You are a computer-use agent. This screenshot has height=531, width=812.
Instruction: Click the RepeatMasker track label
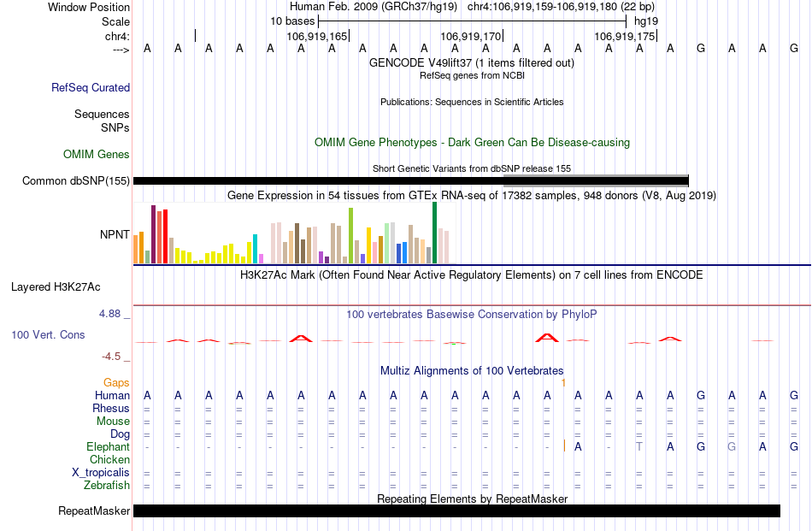point(94,510)
